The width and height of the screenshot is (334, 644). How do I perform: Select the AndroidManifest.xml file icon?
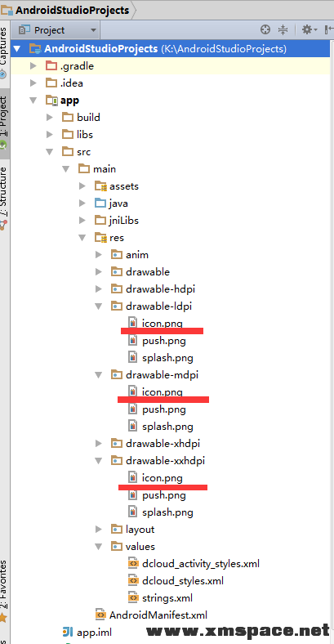tap(100, 615)
